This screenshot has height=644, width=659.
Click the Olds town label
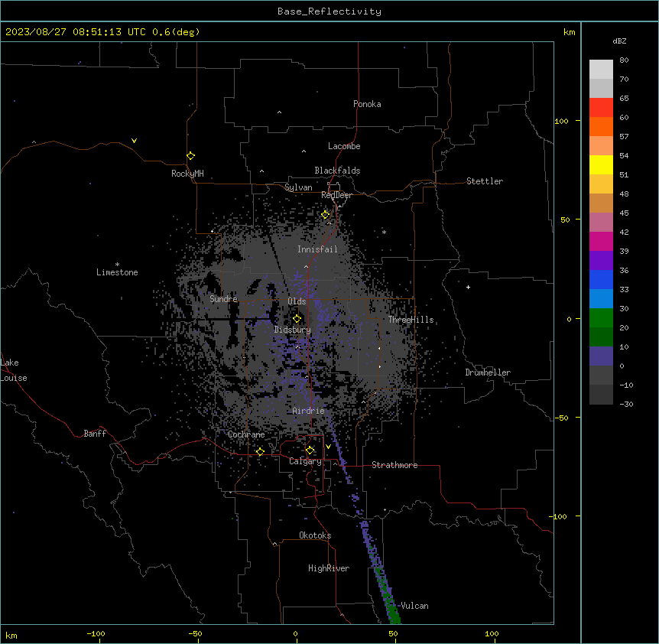pyautogui.click(x=297, y=301)
